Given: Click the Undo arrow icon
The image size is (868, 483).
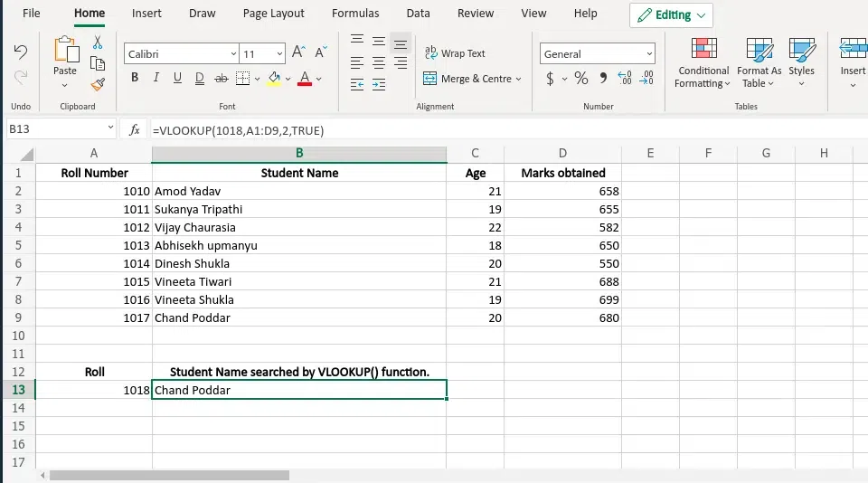Looking at the screenshot, I should point(20,53).
